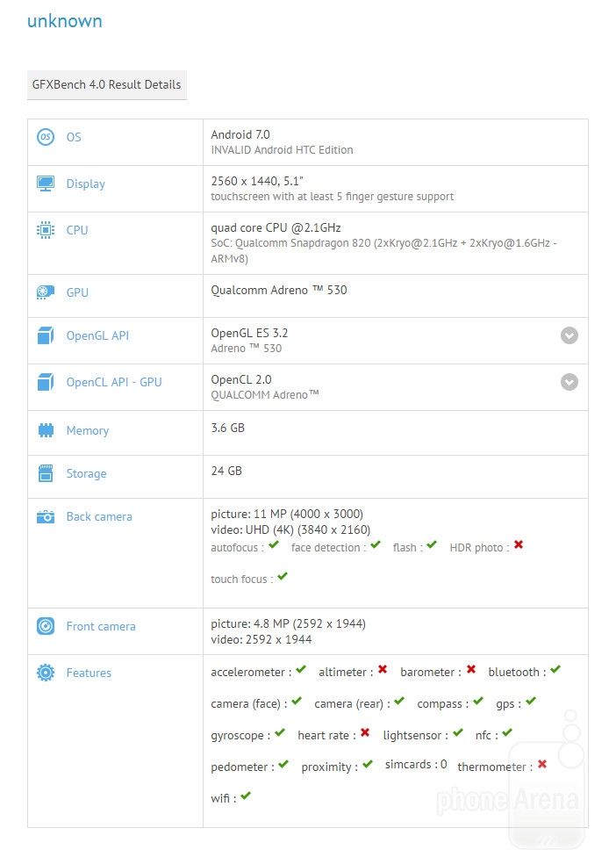This screenshot has width=616, height=857.
Task: Click the green check next to autofocus
Action: coord(274,544)
